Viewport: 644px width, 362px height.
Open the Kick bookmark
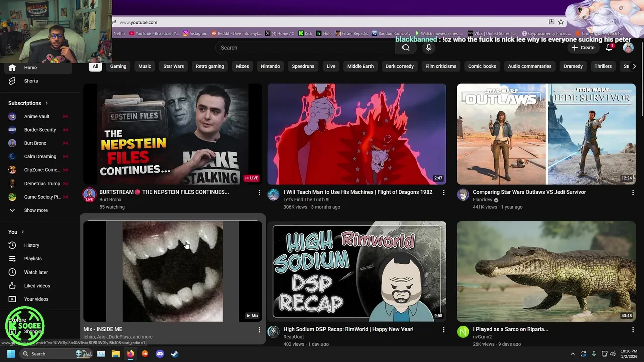[x=305, y=33]
